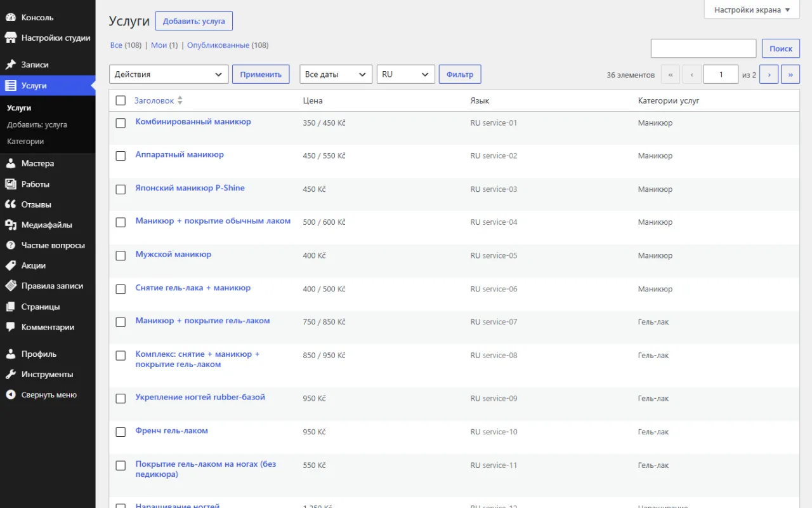Click the Фильтр button
Viewport: 812px width, 508px height.
point(460,74)
